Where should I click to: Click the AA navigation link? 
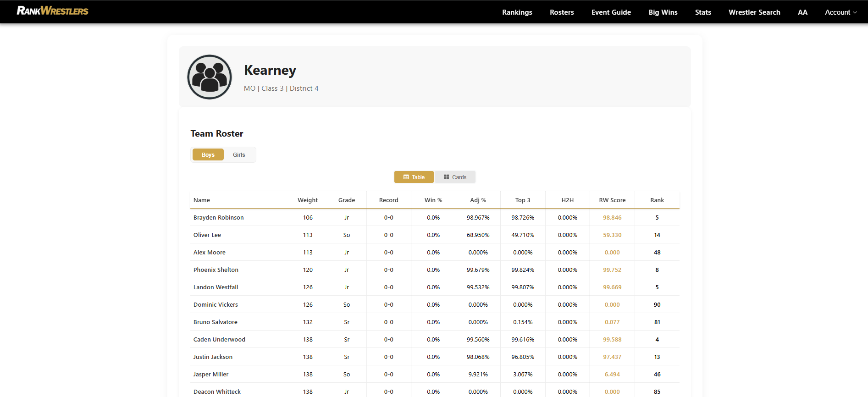(802, 12)
